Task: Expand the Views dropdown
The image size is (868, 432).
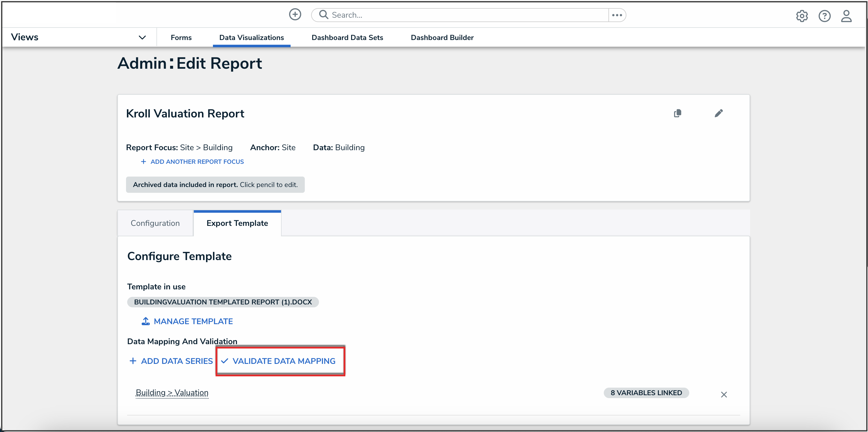Action: (142, 37)
